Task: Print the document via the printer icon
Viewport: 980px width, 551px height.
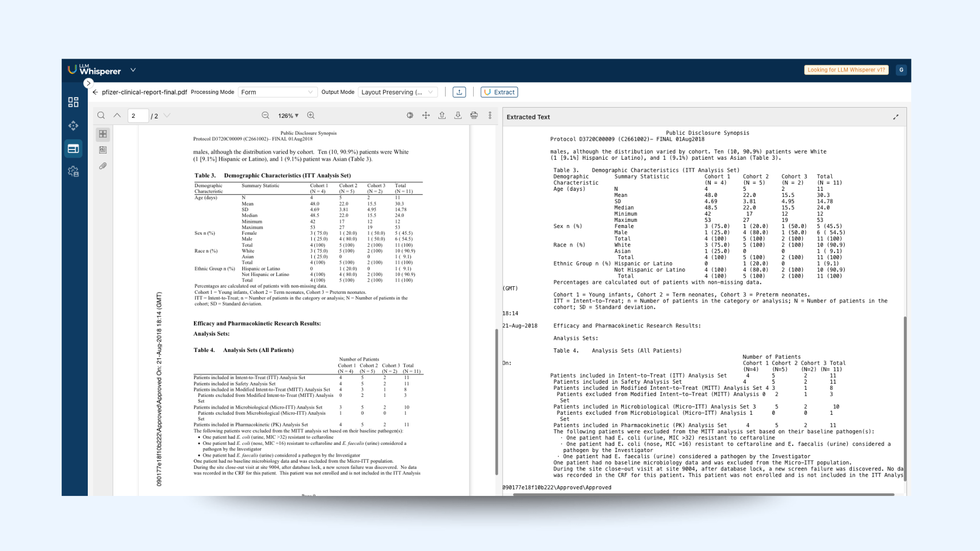Action: 474,115
